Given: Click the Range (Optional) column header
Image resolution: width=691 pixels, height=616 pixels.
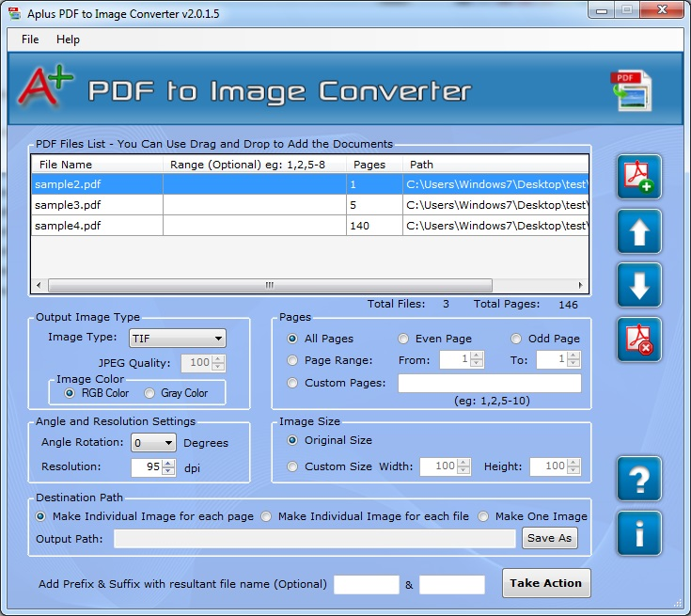Looking at the screenshot, I should [x=255, y=165].
